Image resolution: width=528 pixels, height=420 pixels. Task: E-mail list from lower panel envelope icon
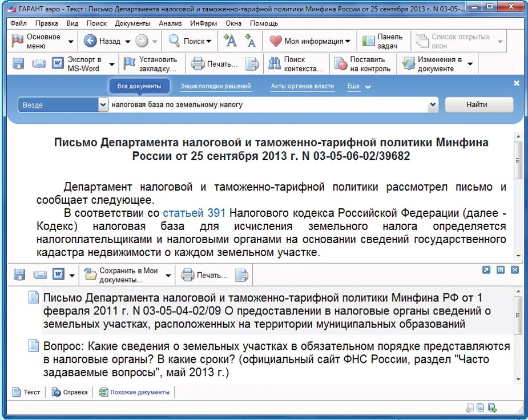tap(40, 274)
